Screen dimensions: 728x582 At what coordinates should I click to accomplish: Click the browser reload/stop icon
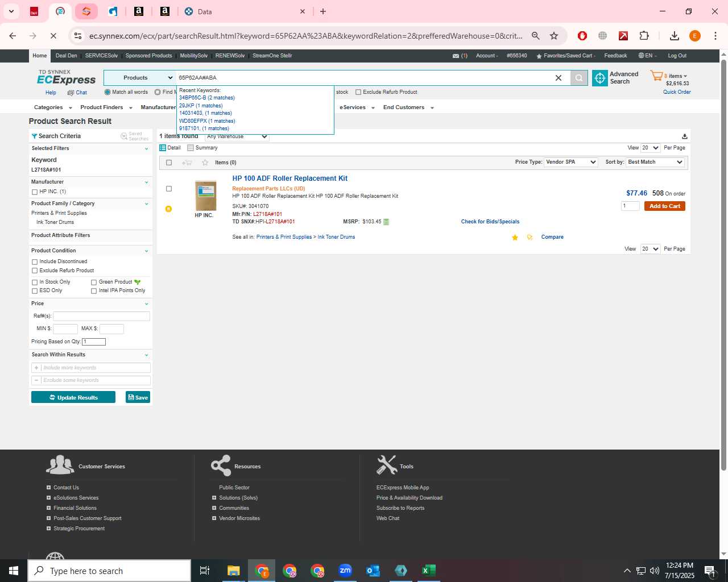point(53,36)
